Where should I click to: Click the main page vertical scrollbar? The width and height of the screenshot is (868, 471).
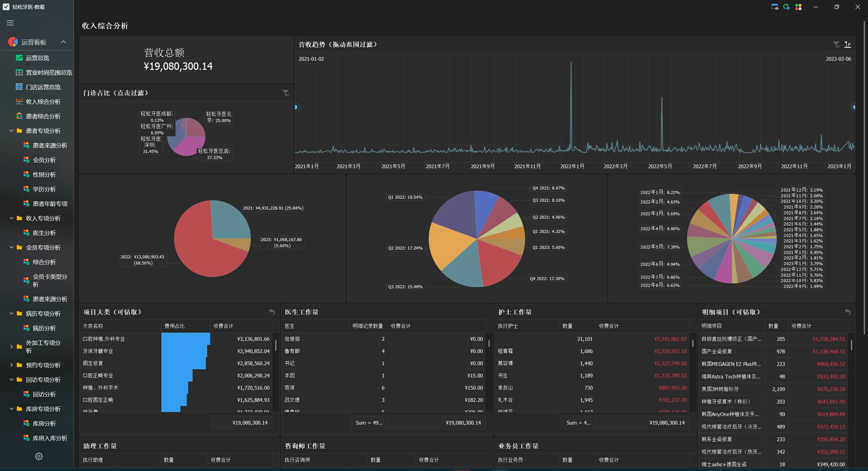[x=864, y=178]
